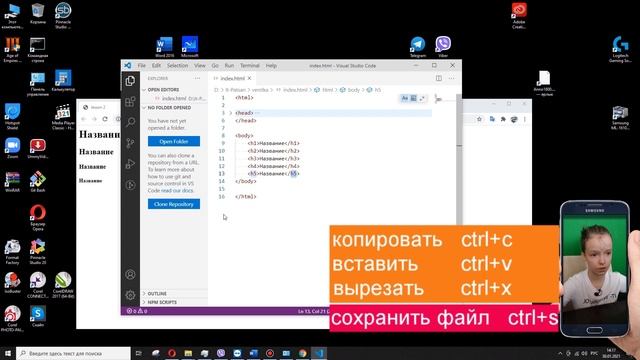The height and width of the screenshot is (360, 640).
Task: Expand the folded head tag on line 3
Action: (x=231, y=113)
